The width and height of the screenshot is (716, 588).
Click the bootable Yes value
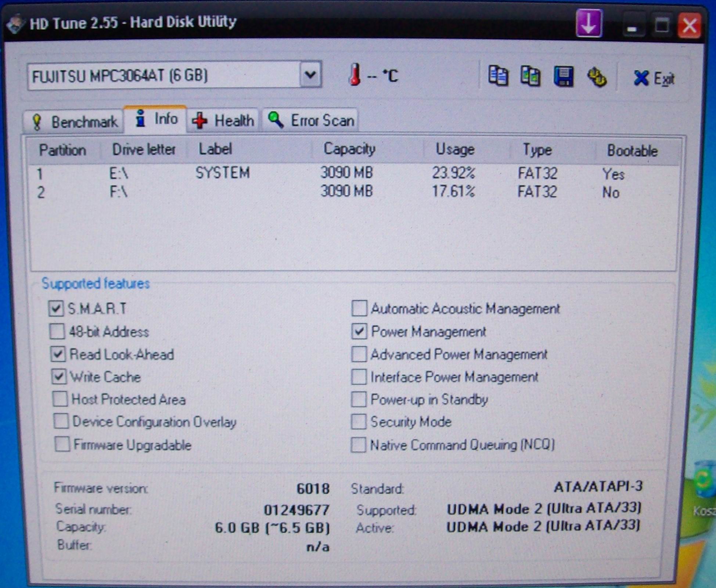tap(613, 174)
